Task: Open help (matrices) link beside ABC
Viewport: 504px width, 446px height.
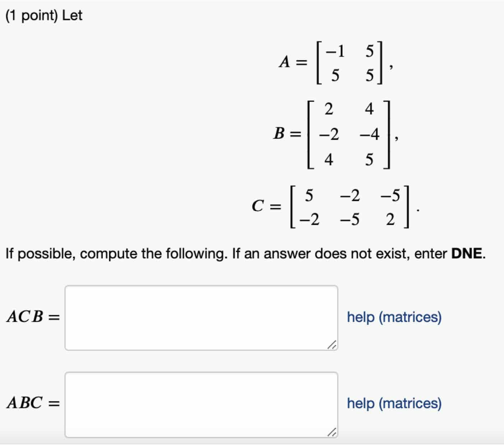Action: click(394, 403)
